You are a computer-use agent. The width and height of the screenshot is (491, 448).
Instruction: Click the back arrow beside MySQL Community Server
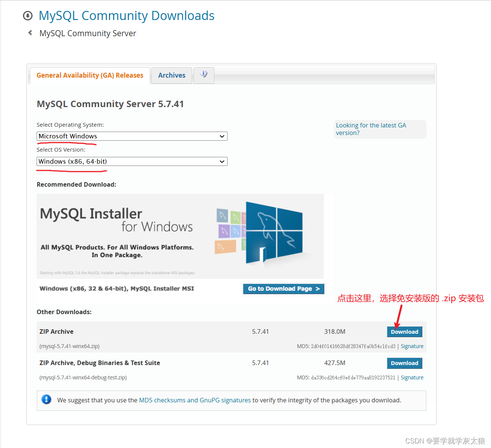(x=30, y=33)
